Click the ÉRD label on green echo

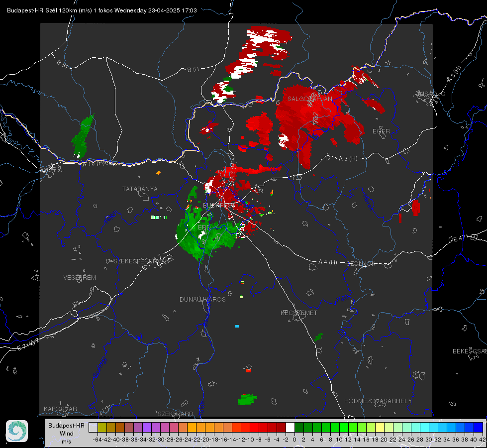[204, 227]
